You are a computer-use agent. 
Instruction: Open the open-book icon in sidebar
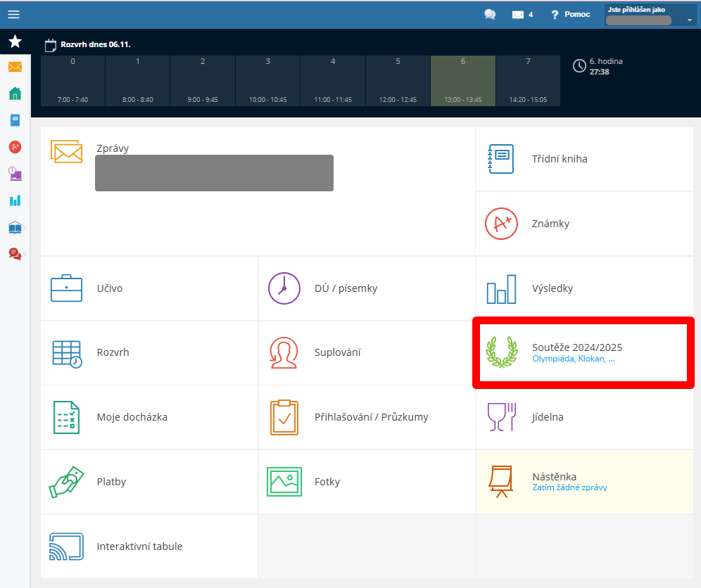pyautogui.click(x=15, y=227)
